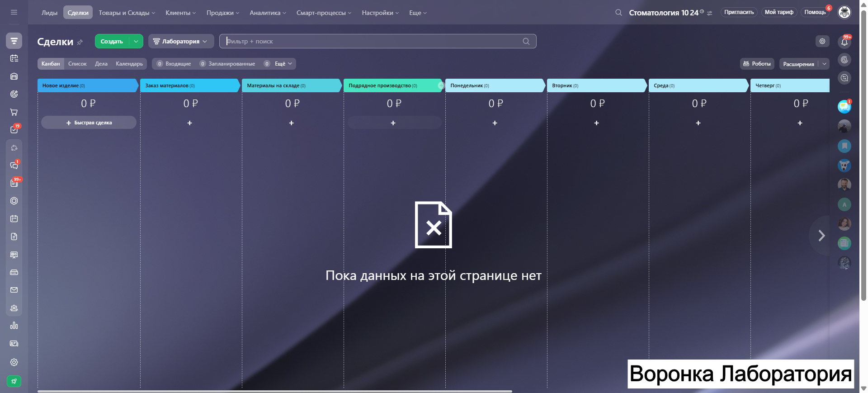868x393 pixels.
Task: Filter by Запланированные counter
Action: point(227,64)
